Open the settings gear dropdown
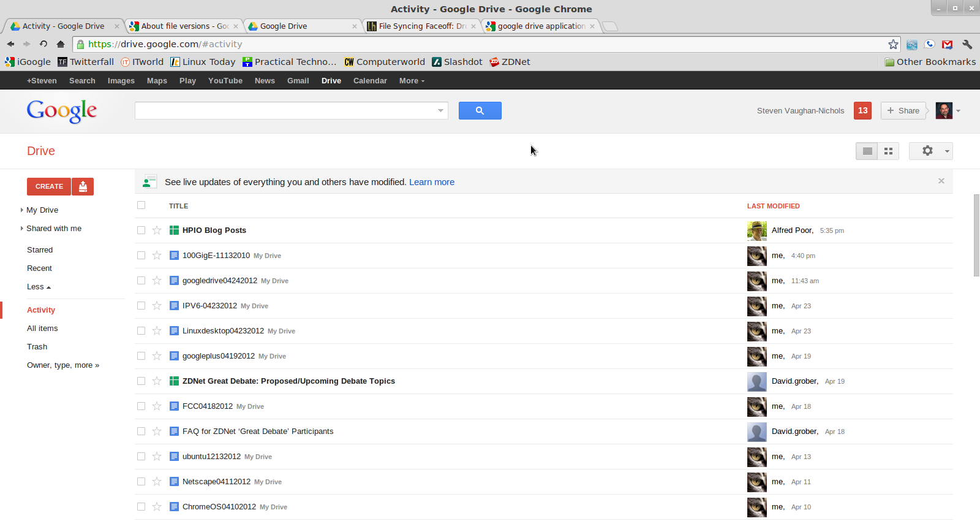Screen dimensions: 980x521 (x=930, y=151)
